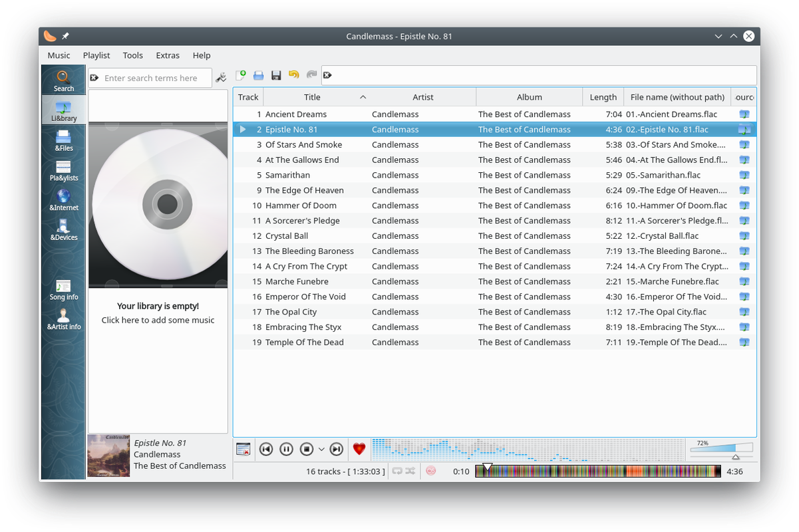Select the Samarithan track row

tap(495, 175)
